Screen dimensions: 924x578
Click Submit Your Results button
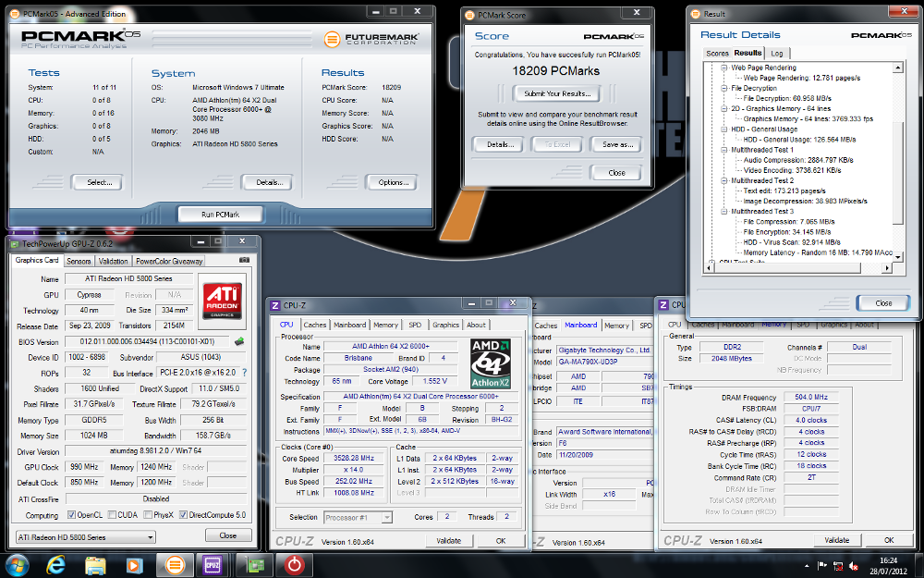pyautogui.click(x=557, y=93)
